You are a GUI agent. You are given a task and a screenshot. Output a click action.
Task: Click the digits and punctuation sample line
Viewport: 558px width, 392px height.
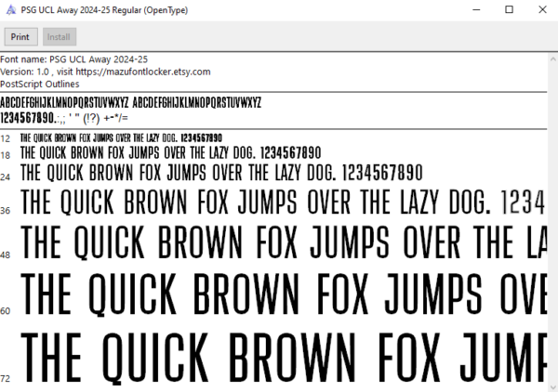[x=64, y=118]
